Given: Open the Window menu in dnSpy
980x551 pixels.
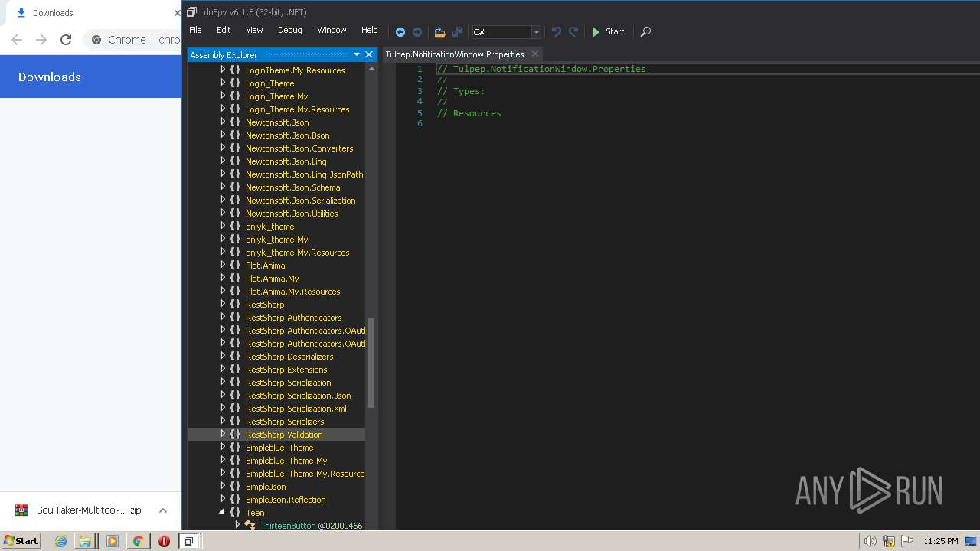Looking at the screenshot, I should point(332,30).
